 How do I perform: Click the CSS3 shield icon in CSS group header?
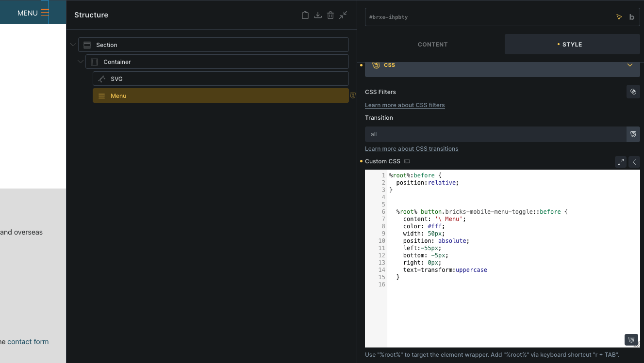coord(376,65)
